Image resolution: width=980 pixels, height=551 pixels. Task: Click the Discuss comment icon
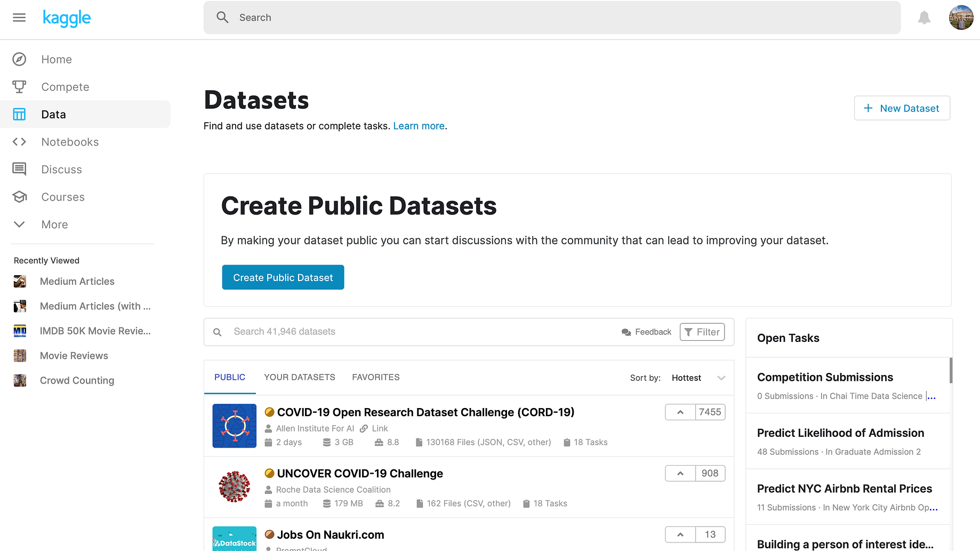click(19, 170)
